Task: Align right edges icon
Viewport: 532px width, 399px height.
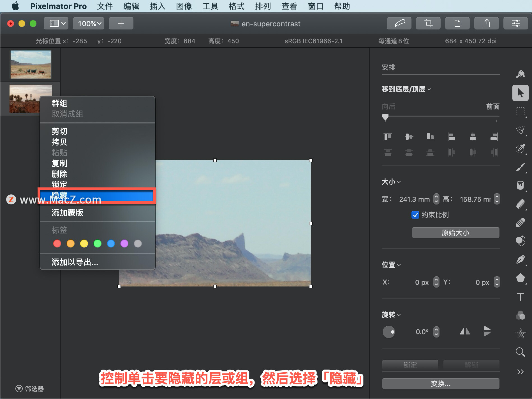Action: coord(494,137)
